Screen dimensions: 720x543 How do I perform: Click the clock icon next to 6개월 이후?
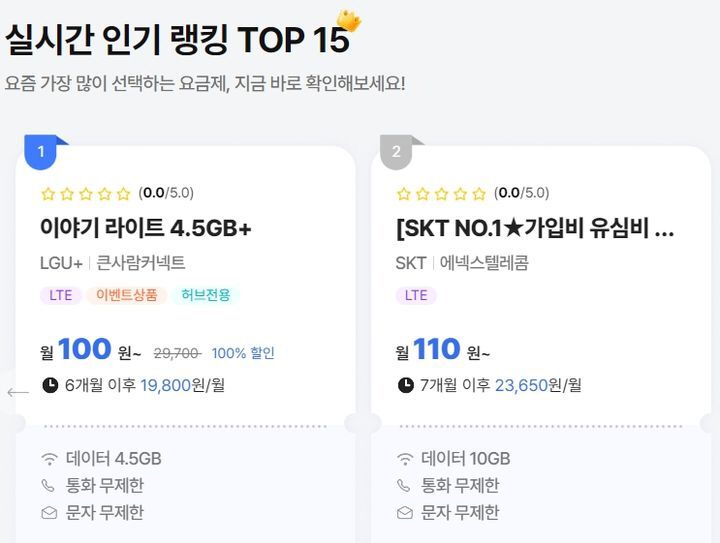50,385
